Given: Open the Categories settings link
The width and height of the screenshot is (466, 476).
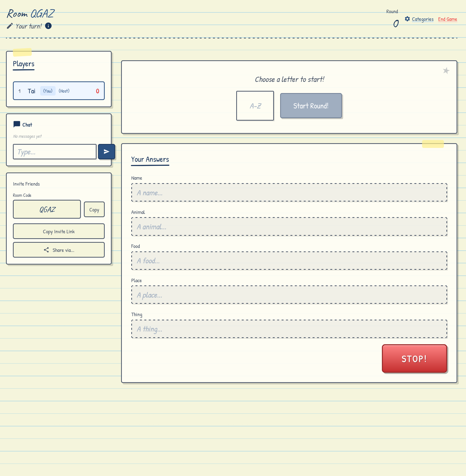Looking at the screenshot, I should pos(423,19).
